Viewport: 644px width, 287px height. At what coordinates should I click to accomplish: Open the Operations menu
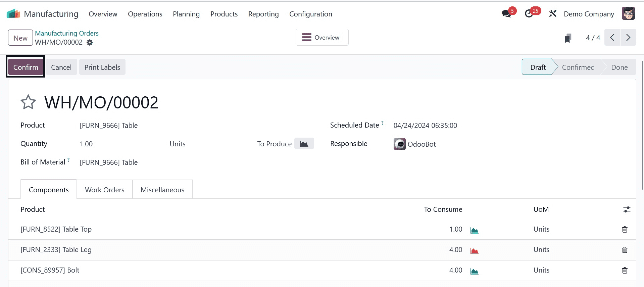(145, 14)
